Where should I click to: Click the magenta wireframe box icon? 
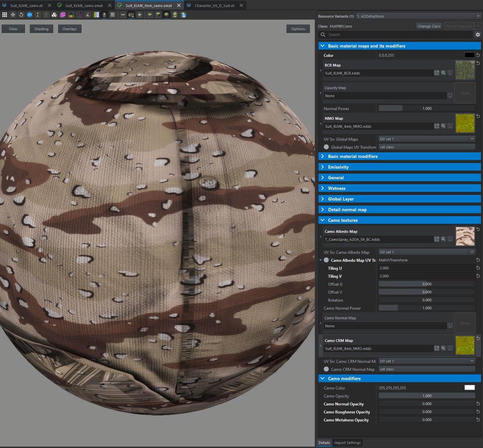click(63, 15)
